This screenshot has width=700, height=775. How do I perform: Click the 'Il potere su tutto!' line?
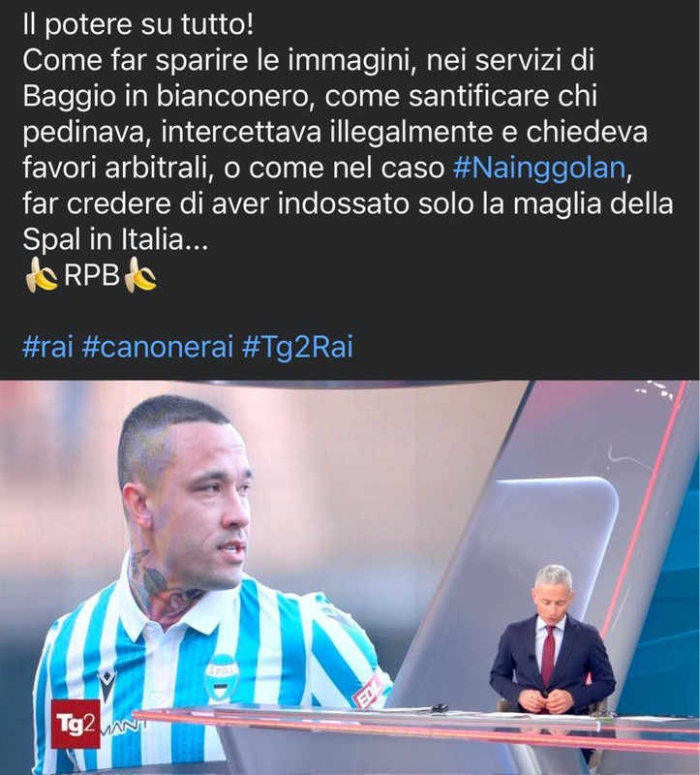137,25
